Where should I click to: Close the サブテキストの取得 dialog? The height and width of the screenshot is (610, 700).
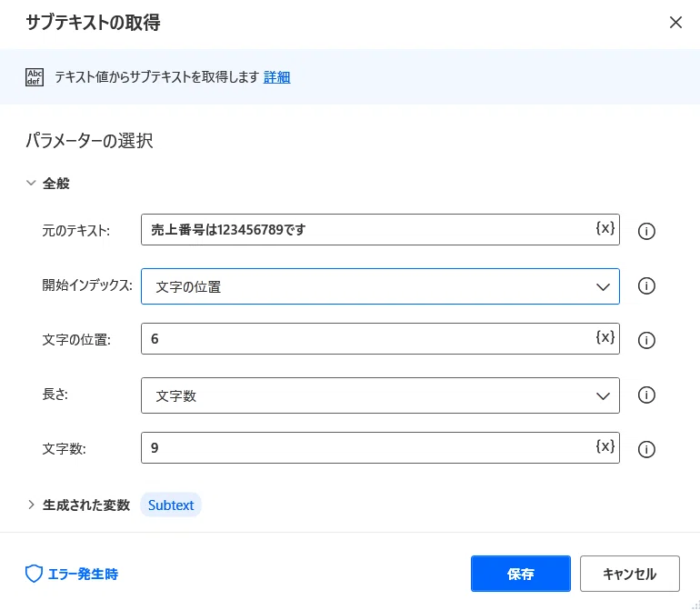click(675, 23)
